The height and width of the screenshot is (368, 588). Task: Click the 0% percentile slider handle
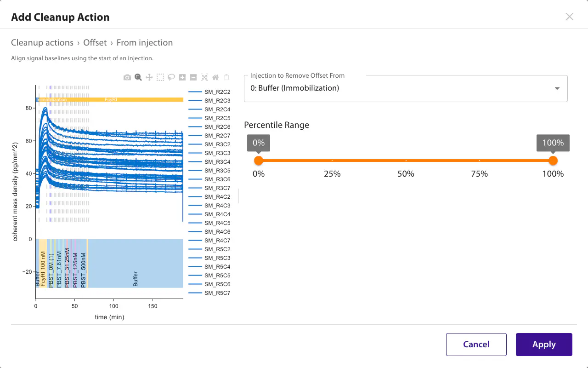[259, 161]
